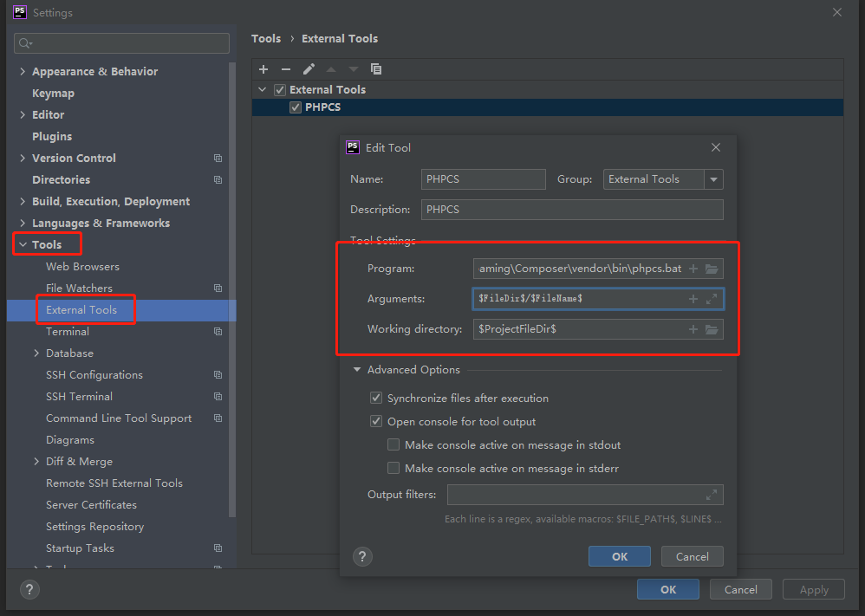Expand Appearance & Behavior section

tap(23, 71)
